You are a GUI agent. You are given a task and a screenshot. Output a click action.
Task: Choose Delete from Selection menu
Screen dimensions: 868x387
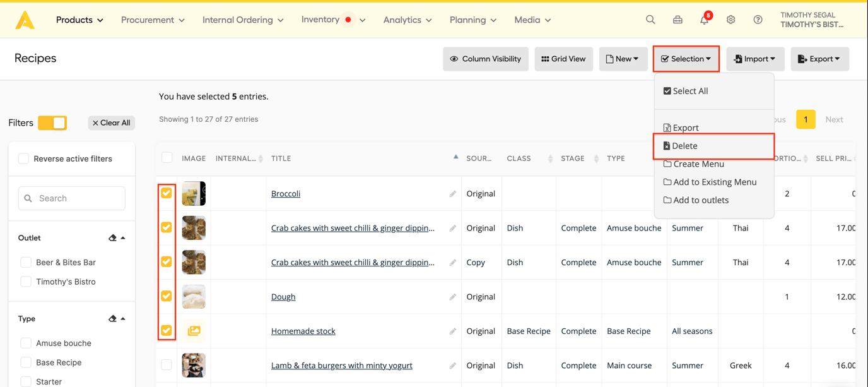(x=684, y=146)
